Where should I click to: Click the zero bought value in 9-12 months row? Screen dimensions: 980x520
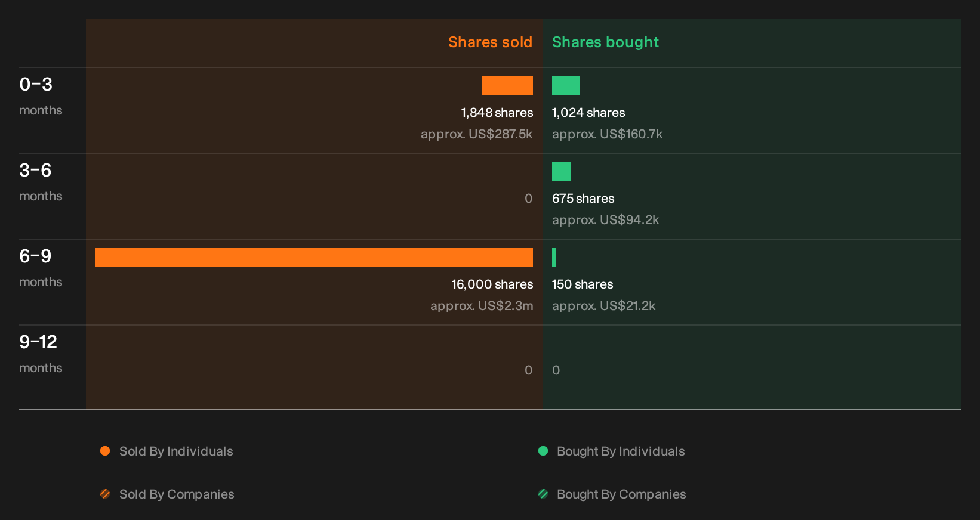[556, 370]
